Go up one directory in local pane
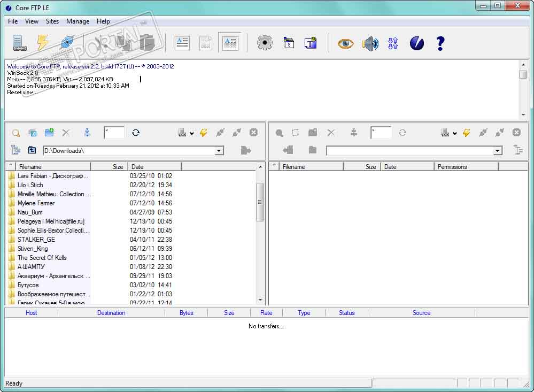534x392 pixels. (x=32, y=150)
